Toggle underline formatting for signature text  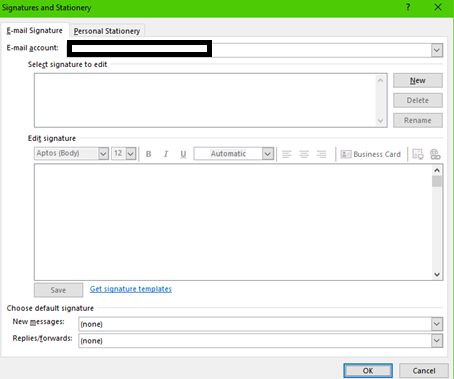[x=183, y=154]
